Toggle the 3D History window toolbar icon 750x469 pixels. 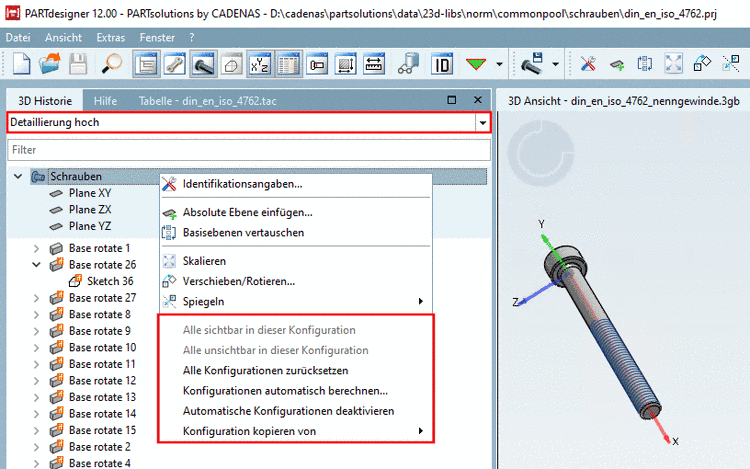pyautogui.click(x=146, y=64)
